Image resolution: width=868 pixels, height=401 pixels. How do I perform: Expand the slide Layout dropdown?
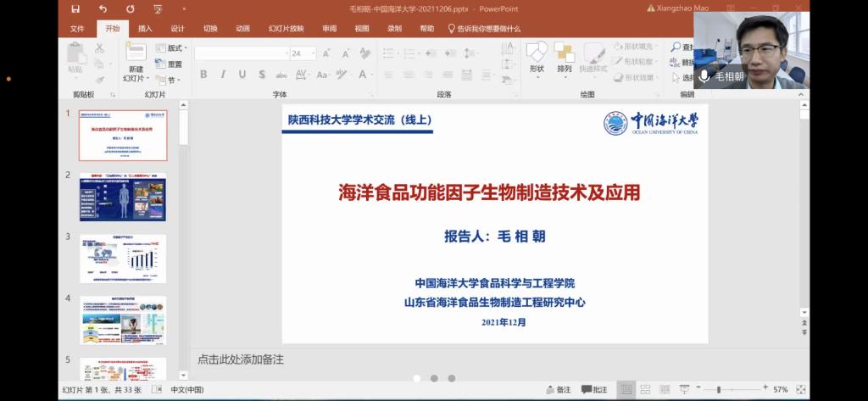point(175,48)
